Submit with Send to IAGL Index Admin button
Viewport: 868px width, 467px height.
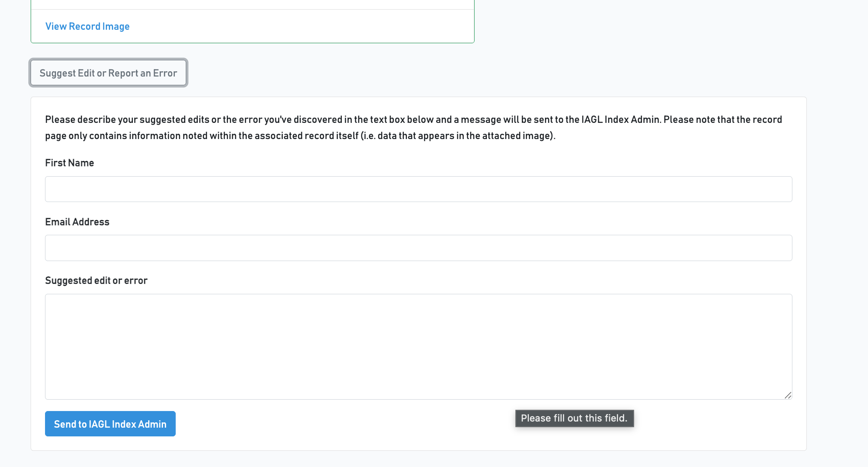click(110, 424)
